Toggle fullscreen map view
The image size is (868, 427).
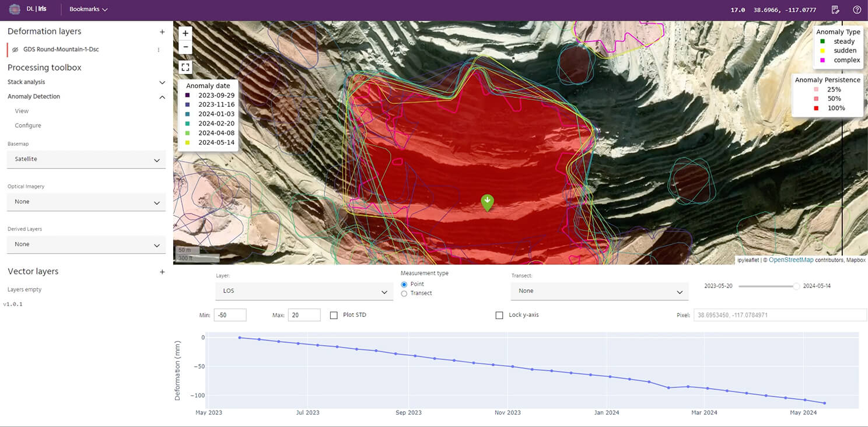coord(185,67)
